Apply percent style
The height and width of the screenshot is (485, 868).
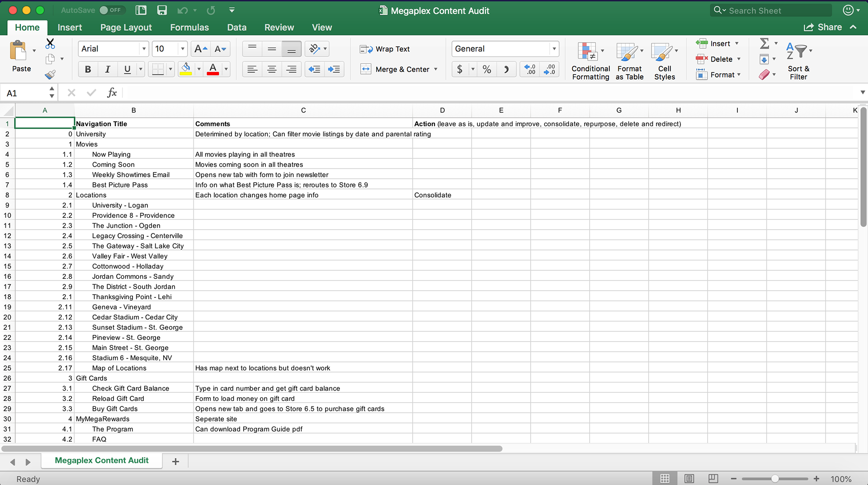[487, 69]
